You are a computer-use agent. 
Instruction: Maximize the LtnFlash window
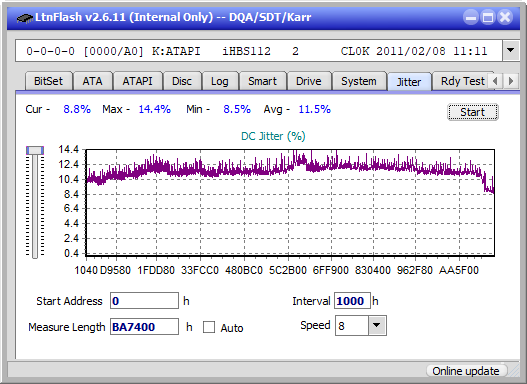point(488,17)
